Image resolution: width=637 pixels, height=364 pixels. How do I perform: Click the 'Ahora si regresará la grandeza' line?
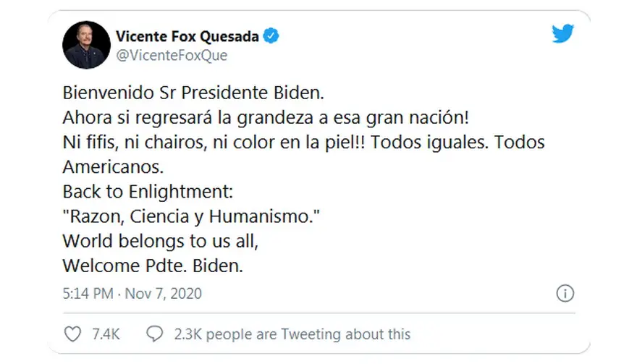(x=266, y=117)
